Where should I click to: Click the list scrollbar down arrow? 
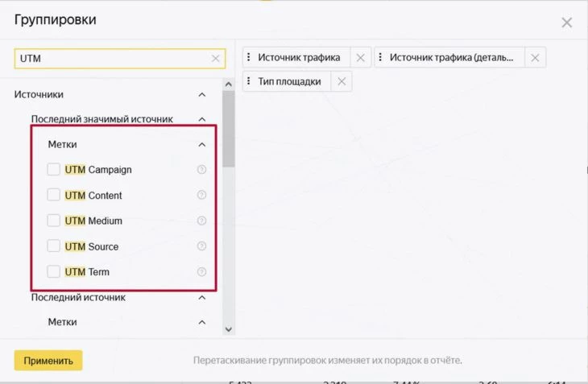(229, 329)
